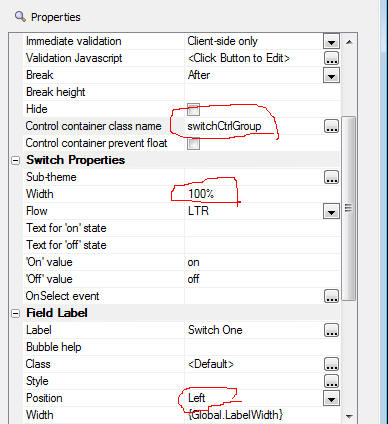Viewport: 388px width, 424px height.
Task: Click the Properties magnifier icon
Action: [20, 16]
